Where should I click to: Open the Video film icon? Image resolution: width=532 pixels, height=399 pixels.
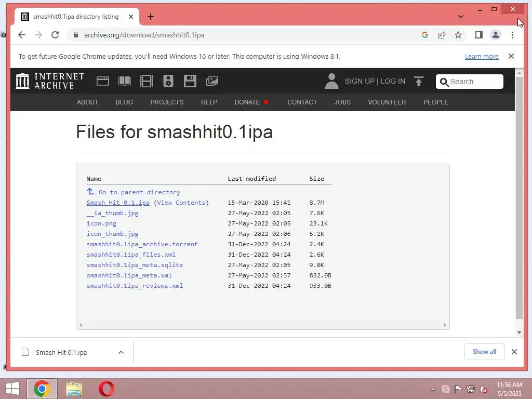coord(146,81)
